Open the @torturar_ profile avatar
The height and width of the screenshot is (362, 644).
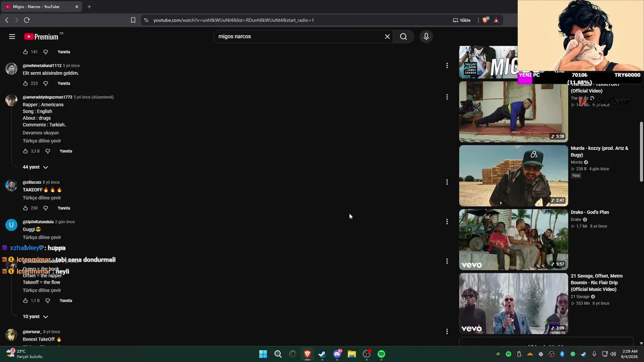(11, 335)
